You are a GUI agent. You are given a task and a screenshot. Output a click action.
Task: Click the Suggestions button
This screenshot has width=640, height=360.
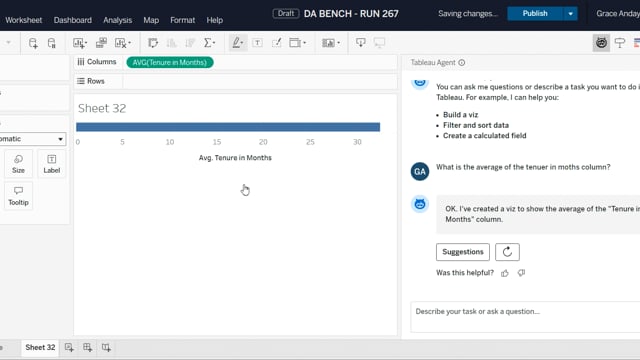point(462,252)
